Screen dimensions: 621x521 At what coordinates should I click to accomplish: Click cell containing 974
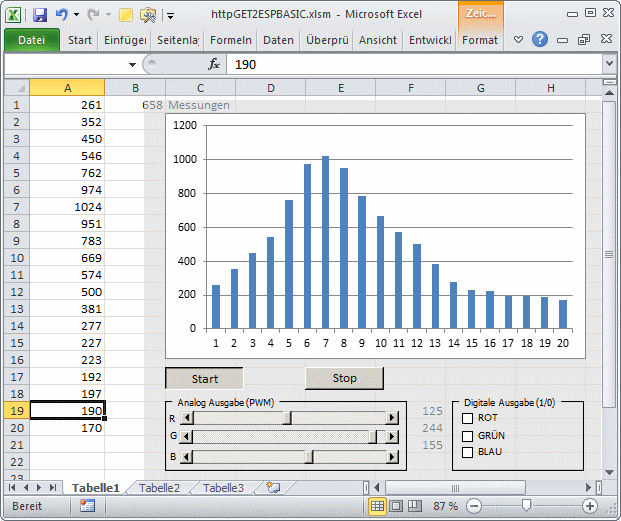pyautogui.click(x=67, y=190)
